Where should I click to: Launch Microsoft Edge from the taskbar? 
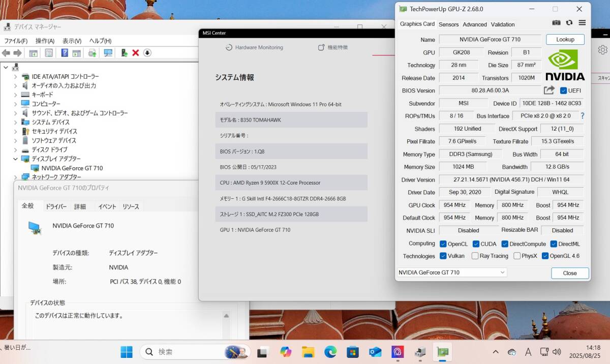[x=330, y=352]
